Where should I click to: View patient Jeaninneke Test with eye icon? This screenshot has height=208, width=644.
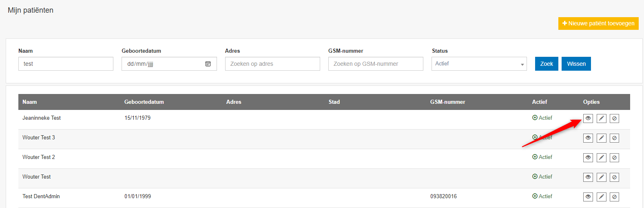[588, 119]
